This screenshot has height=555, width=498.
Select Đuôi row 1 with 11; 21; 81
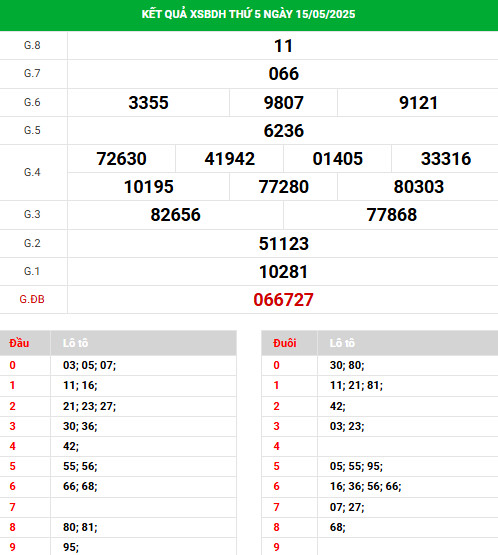[380, 385]
